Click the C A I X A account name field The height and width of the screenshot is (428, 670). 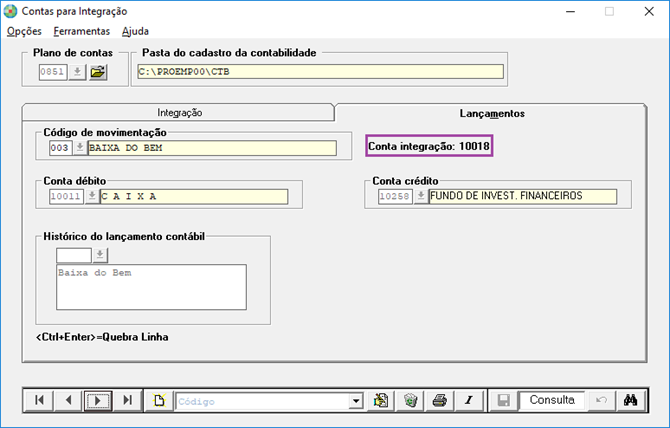click(194, 196)
